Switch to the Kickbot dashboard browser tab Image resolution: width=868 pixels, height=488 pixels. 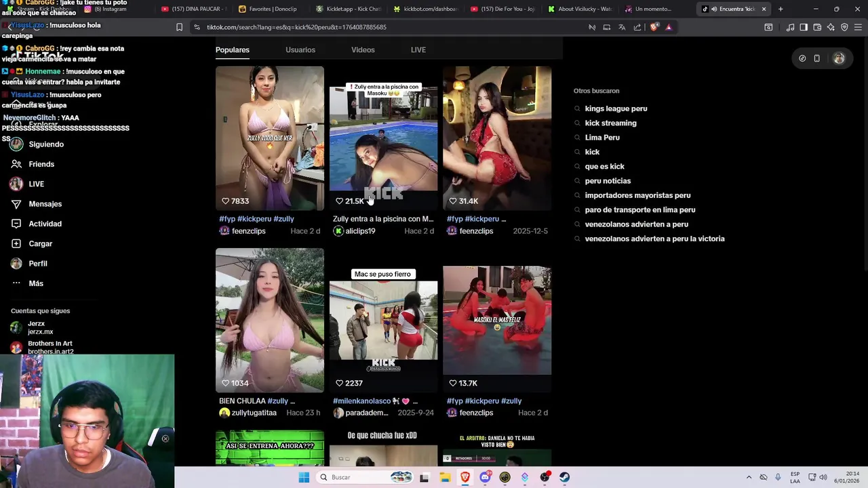click(426, 9)
